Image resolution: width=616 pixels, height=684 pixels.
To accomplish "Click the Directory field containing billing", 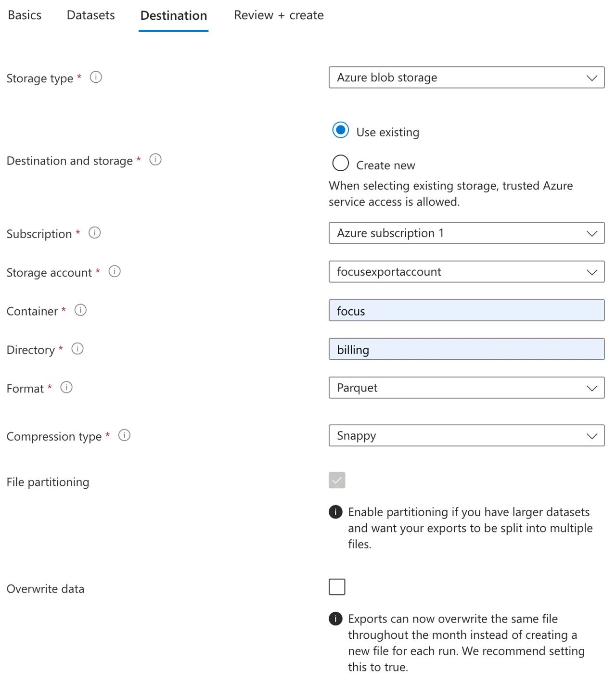I will 467,349.
